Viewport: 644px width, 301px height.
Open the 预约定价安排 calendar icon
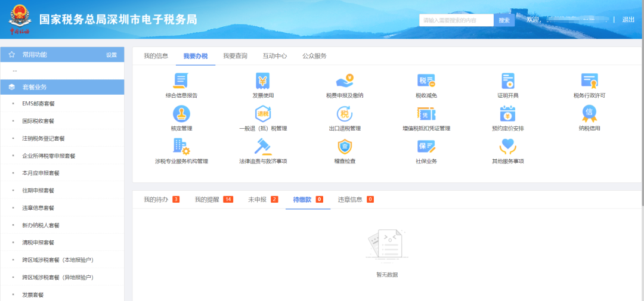[x=507, y=113]
